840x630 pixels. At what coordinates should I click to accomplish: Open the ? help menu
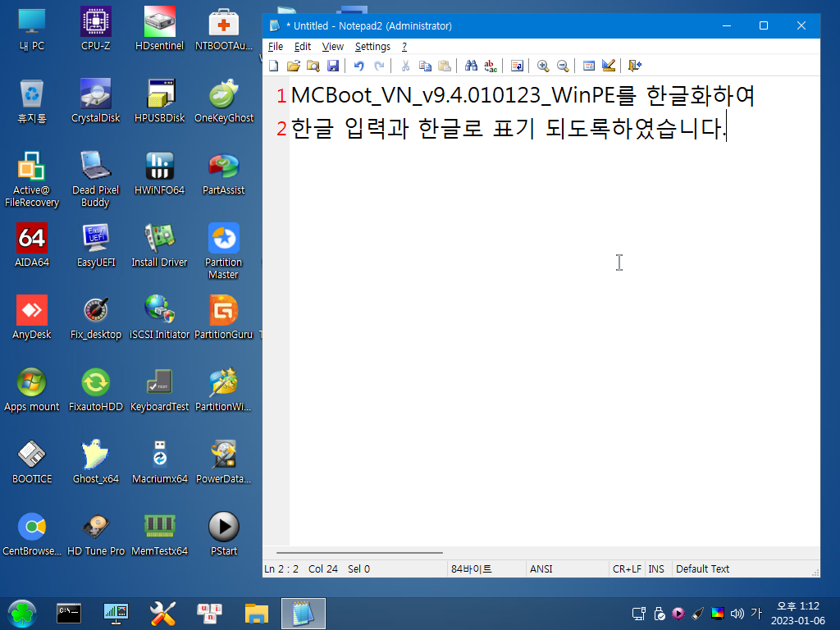(404, 47)
